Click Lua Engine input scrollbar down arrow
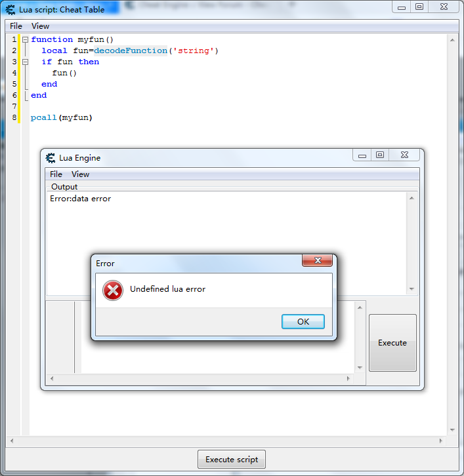This screenshot has height=476, width=464. (360, 367)
